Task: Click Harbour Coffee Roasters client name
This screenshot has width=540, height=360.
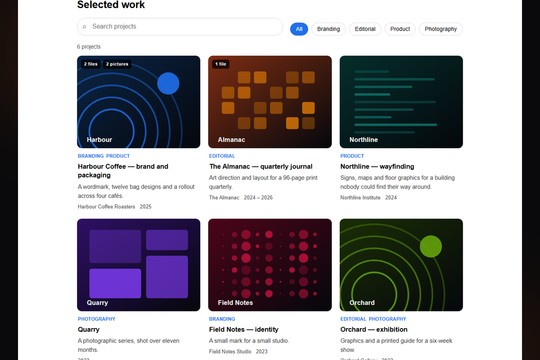Action: (x=106, y=207)
